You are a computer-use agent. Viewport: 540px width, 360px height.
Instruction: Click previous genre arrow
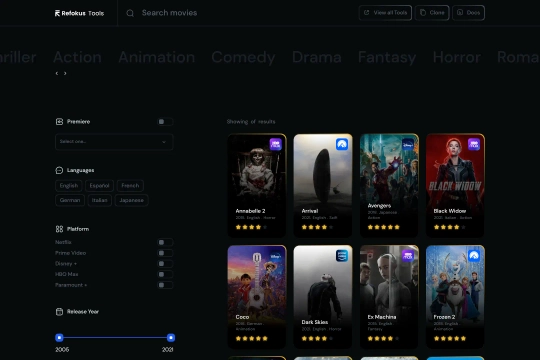(x=57, y=73)
